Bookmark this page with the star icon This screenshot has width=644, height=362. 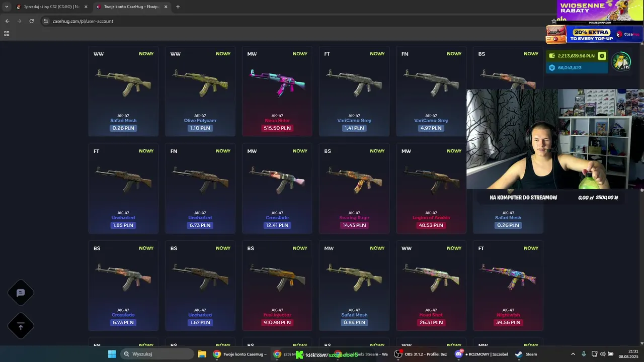554,21
